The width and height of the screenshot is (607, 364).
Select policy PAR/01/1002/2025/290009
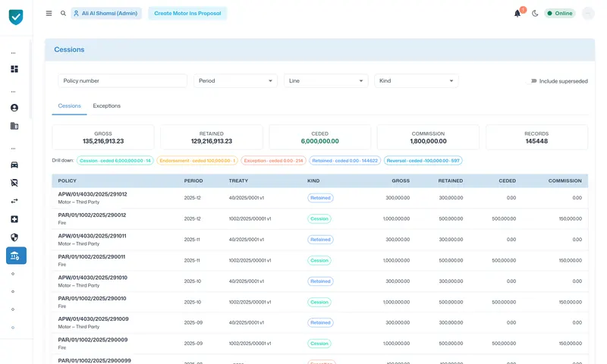click(x=93, y=340)
